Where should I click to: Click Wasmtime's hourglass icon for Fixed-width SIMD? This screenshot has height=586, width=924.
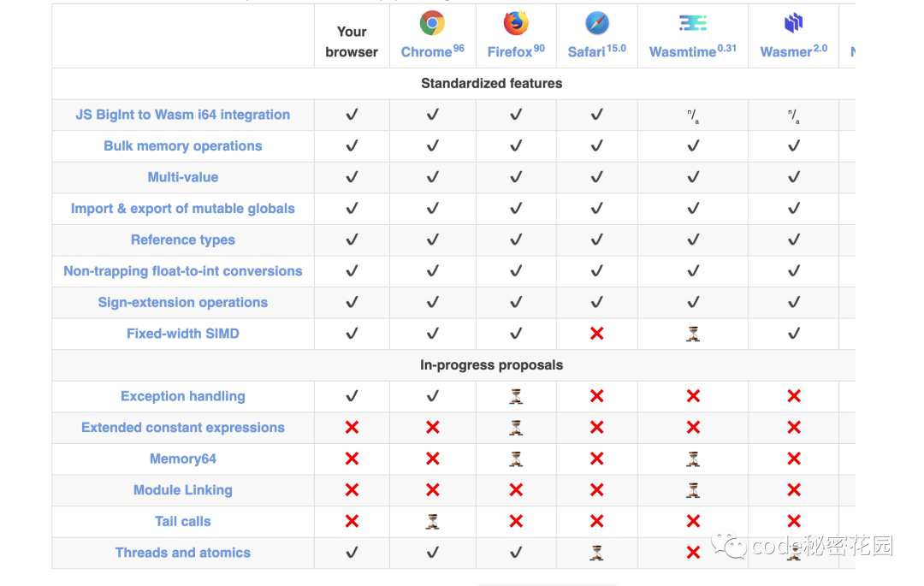693,334
